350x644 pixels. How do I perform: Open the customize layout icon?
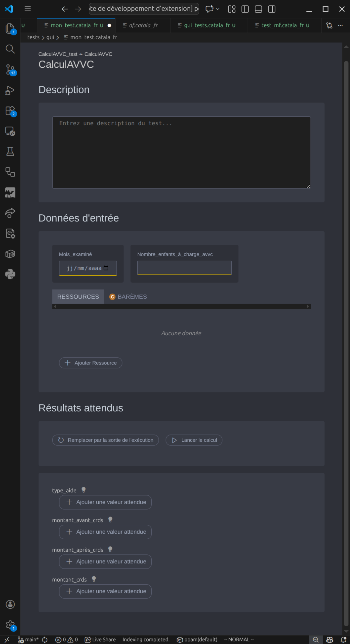232,9
